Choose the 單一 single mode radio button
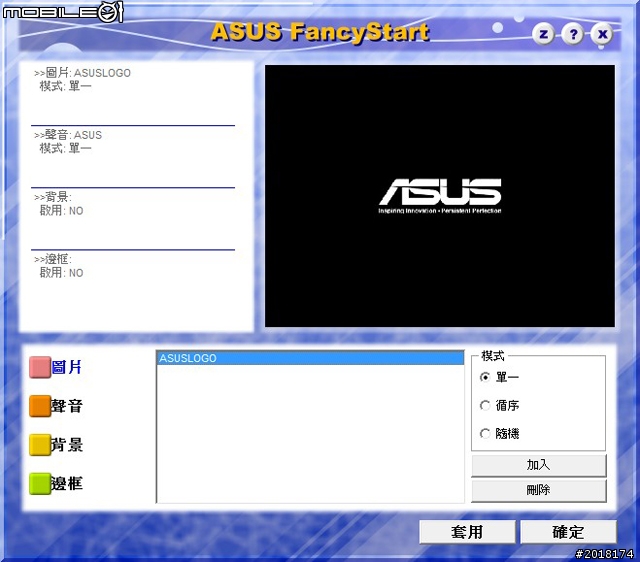This screenshot has width=640, height=562. (x=485, y=377)
